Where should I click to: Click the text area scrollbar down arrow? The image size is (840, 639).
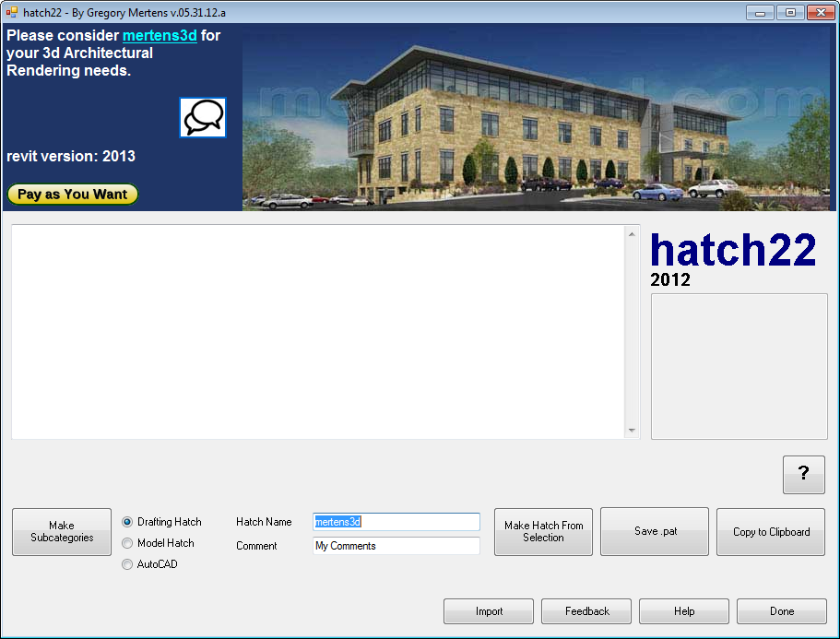(x=633, y=430)
